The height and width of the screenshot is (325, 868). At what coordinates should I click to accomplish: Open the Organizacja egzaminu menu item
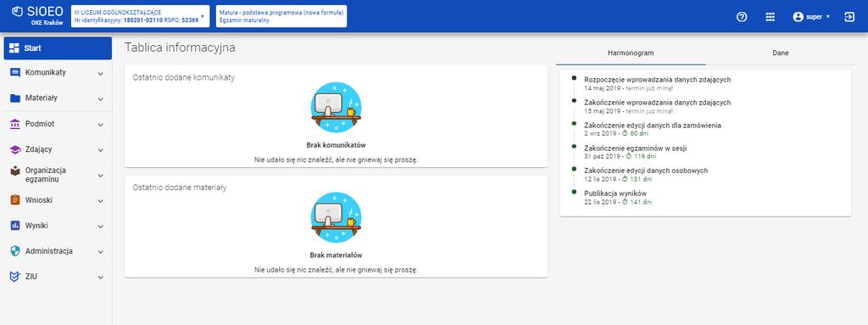(x=58, y=175)
